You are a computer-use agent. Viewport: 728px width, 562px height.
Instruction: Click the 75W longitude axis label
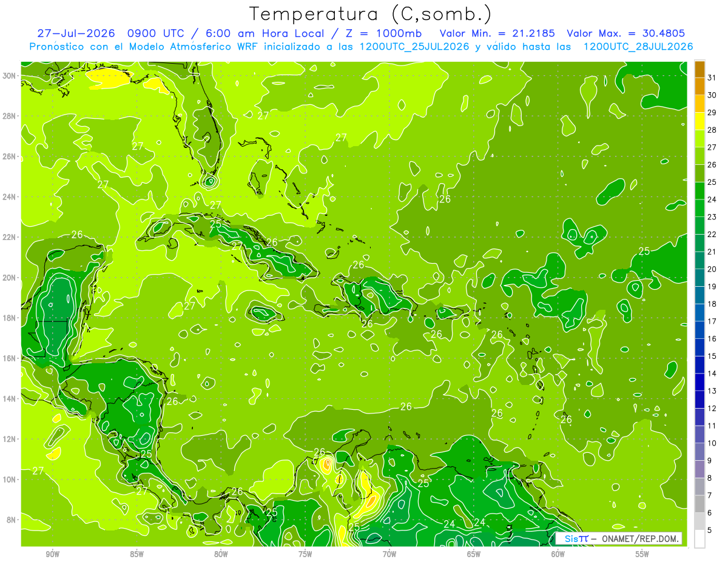coord(305,554)
